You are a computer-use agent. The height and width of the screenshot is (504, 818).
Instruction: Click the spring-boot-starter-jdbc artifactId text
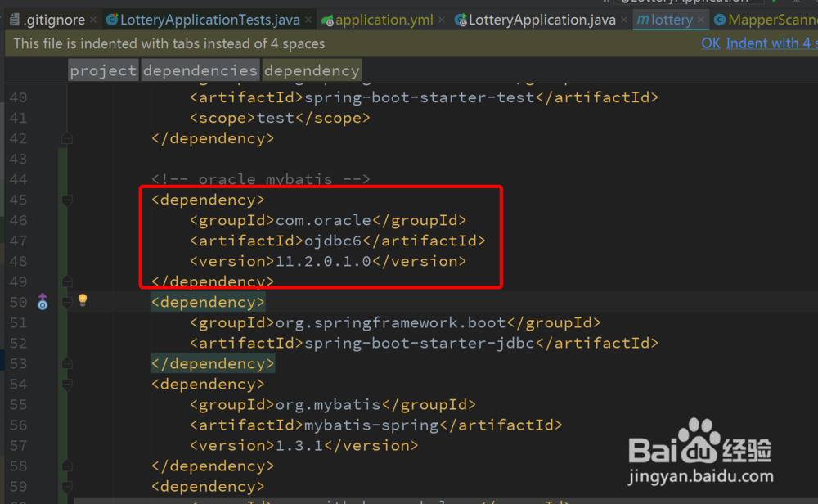pyautogui.click(x=420, y=344)
